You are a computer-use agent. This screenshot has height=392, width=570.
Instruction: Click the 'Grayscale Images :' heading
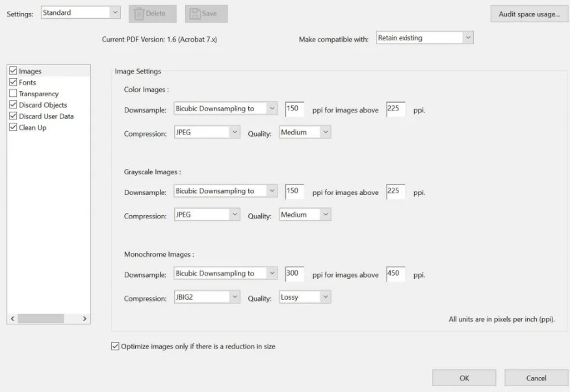152,172
